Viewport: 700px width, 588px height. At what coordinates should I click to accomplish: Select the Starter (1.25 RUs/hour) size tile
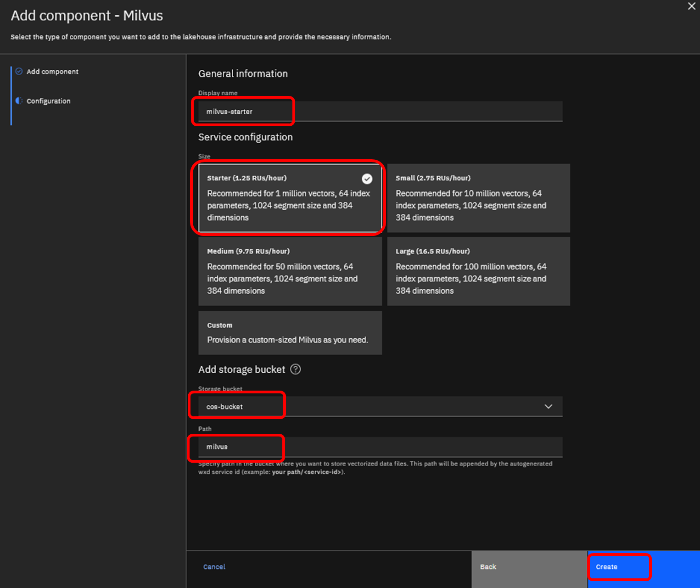point(290,198)
